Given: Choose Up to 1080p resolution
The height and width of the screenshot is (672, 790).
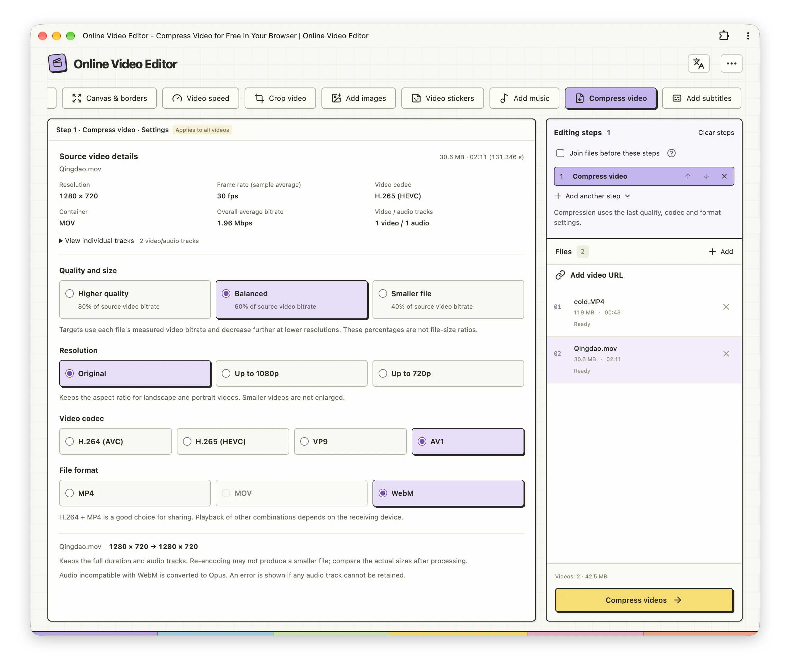Looking at the screenshot, I should [291, 373].
